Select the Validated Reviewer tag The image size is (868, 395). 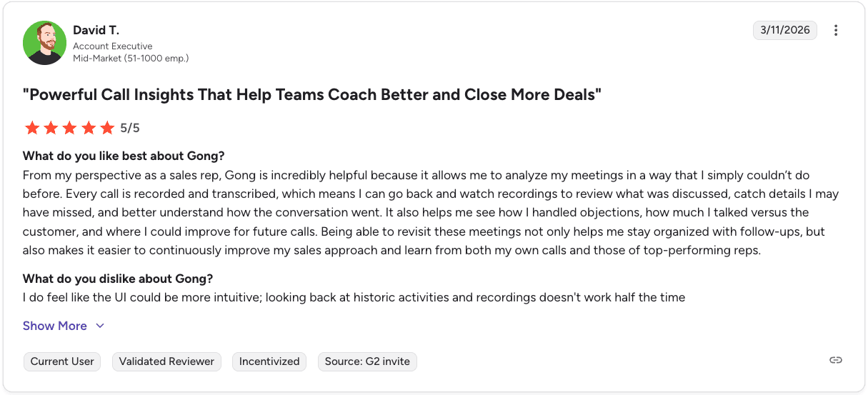tap(166, 361)
